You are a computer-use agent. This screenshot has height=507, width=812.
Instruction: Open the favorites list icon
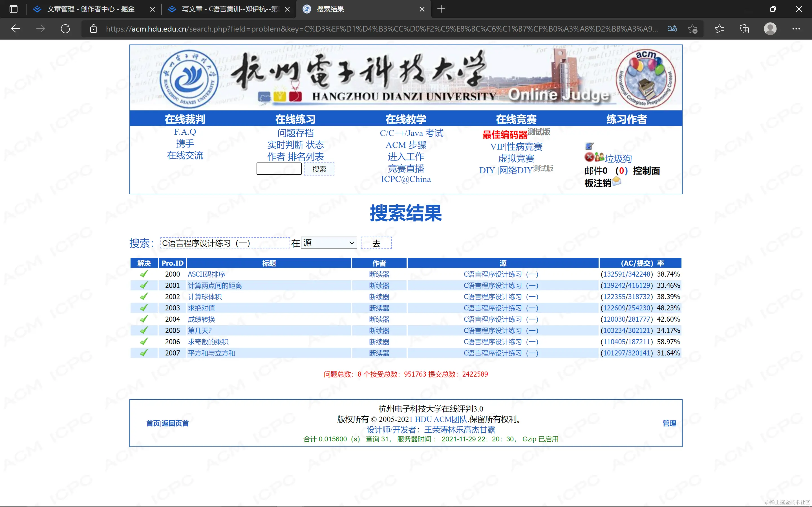[719, 29]
